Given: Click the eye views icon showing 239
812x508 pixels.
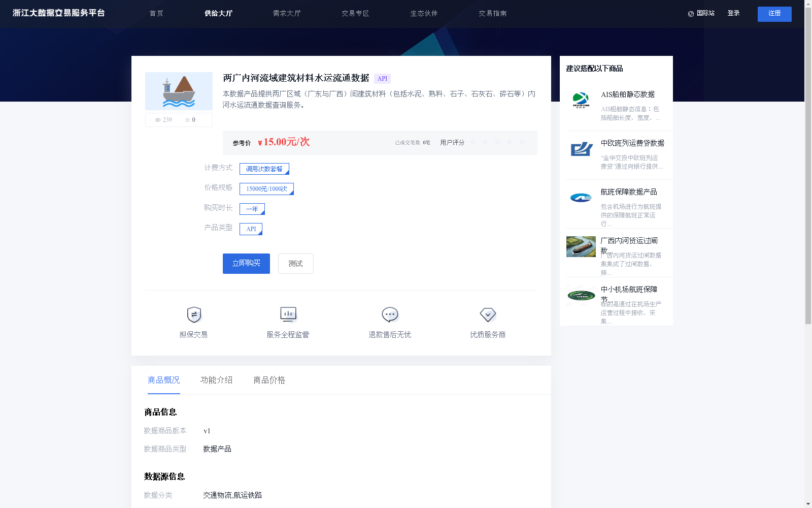Looking at the screenshot, I should [x=158, y=120].
